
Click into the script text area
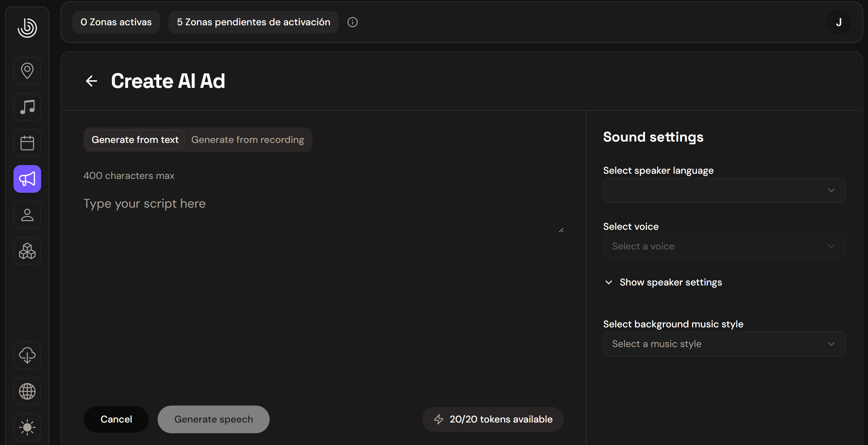coord(321,211)
